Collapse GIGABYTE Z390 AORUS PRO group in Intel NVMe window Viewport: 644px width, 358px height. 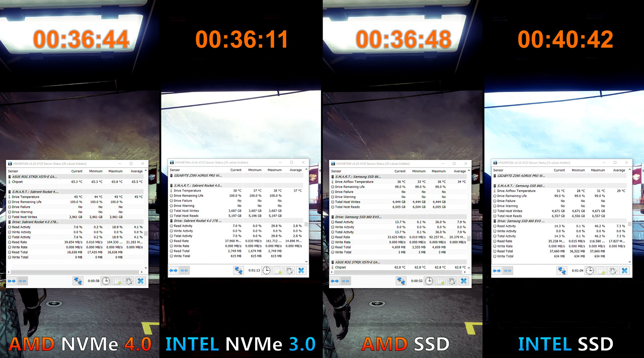tap(237, 175)
